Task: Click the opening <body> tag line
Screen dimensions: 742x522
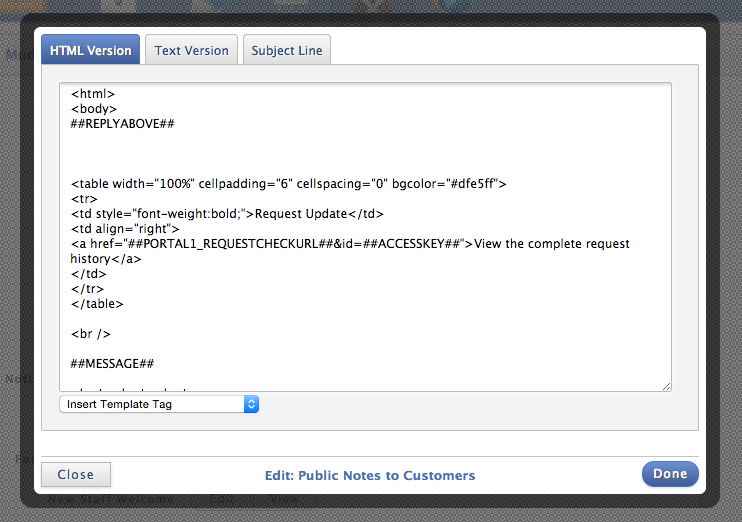Action: pyautogui.click(x=94, y=108)
